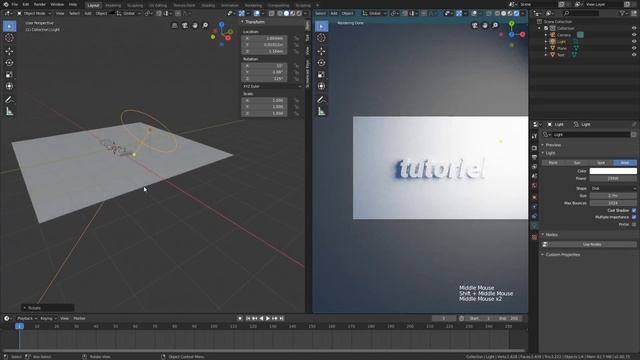Viewport: 640px width, 360px height.
Task: Enable the Portal checkbox
Action: pyautogui.click(x=634, y=224)
